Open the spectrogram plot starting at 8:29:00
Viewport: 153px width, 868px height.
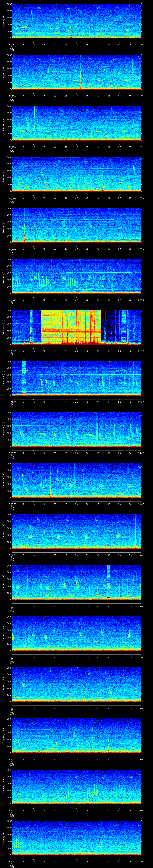(77, 786)
